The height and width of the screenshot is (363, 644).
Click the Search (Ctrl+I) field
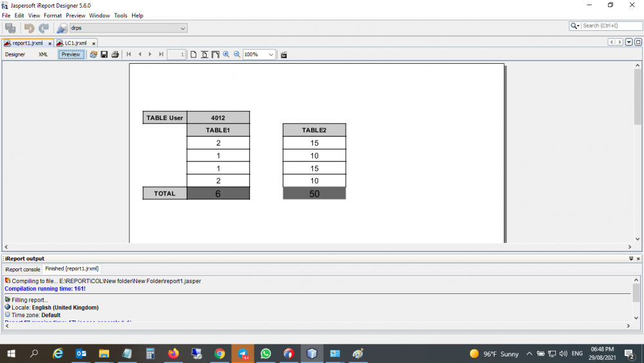[609, 26]
